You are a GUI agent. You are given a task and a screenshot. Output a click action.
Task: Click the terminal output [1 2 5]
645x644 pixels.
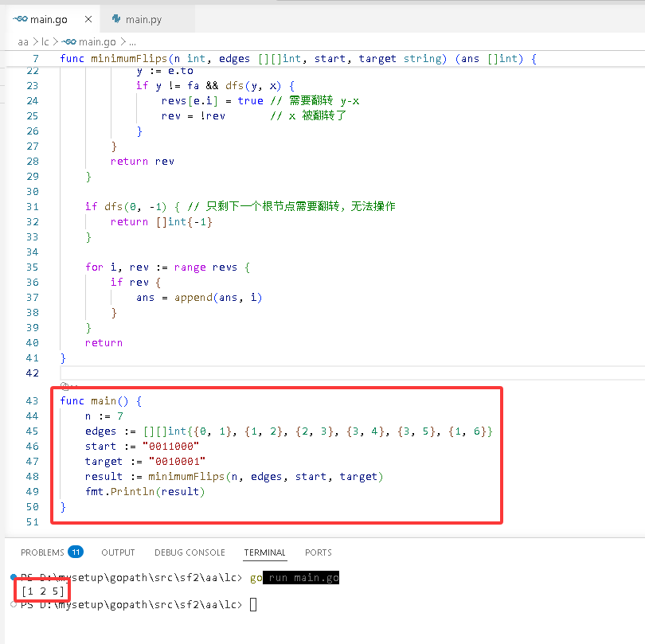[43, 591]
